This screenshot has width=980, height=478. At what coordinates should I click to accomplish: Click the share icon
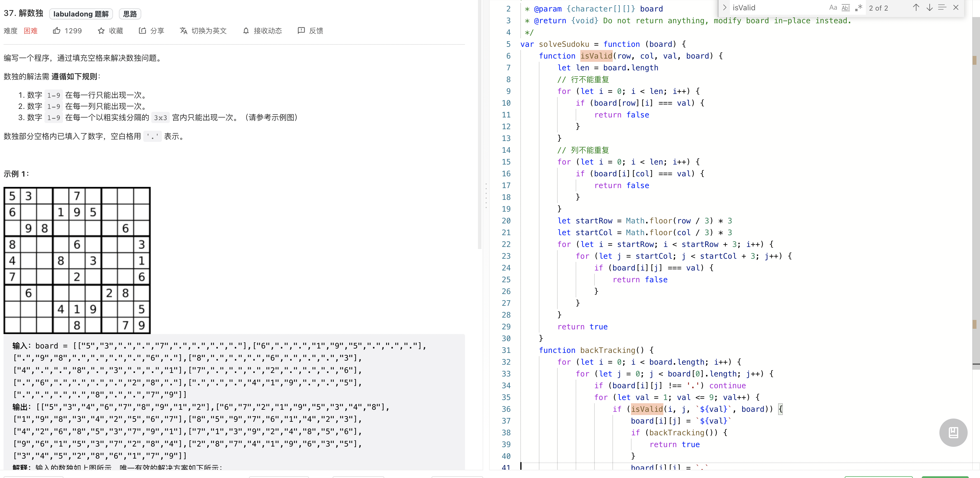click(142, 30)
